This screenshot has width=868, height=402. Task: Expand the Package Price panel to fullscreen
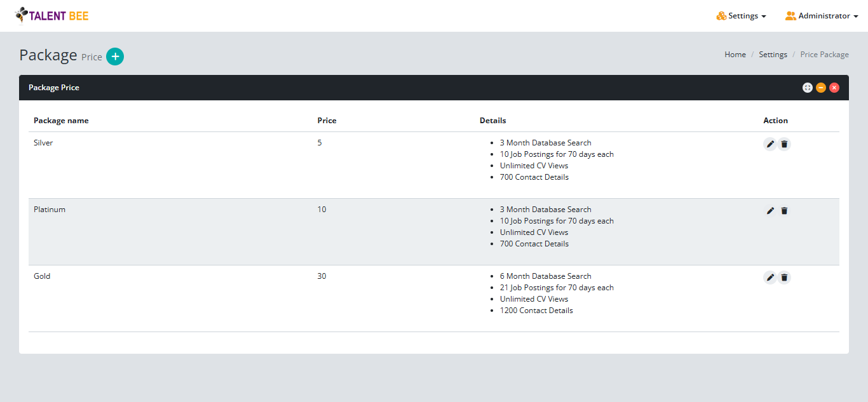pyautogui.click(x=807, y=88)
